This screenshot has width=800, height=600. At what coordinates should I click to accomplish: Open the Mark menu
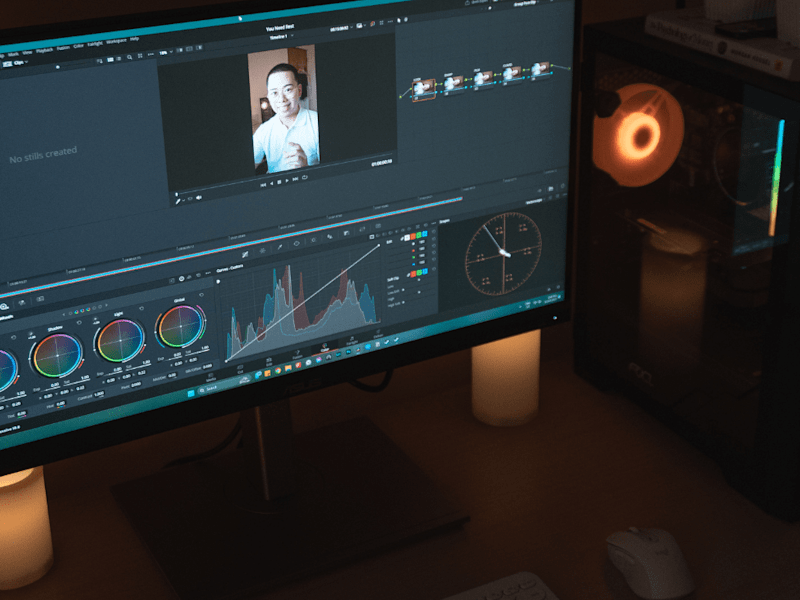13,54
